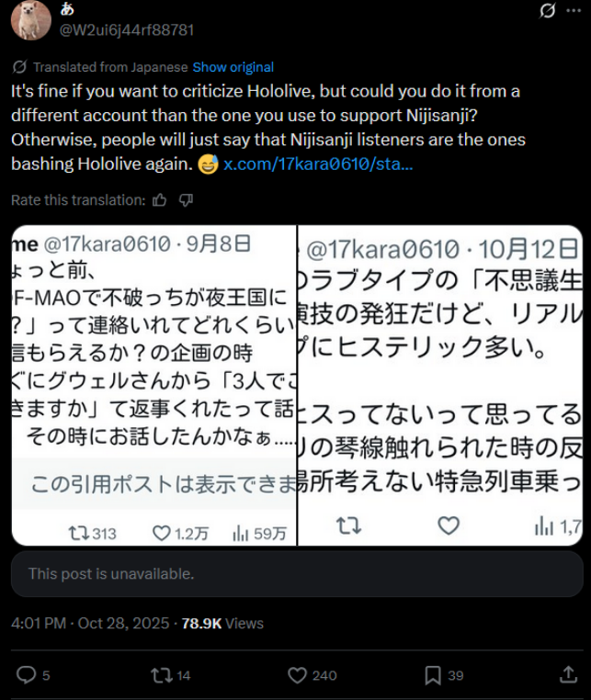This screenshot has width=591, height=700.
Task: Click the 'This post is unavailable' box
Action: coord(297,573)
